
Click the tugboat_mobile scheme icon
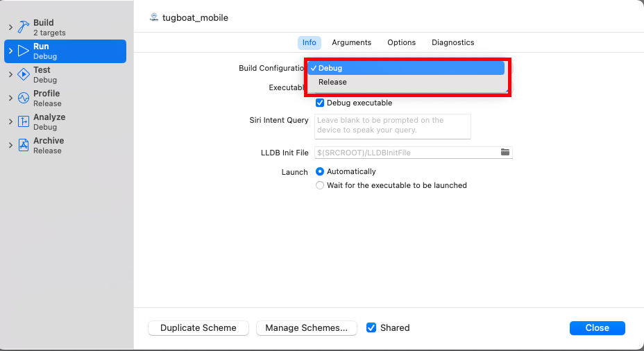(154, 17)
